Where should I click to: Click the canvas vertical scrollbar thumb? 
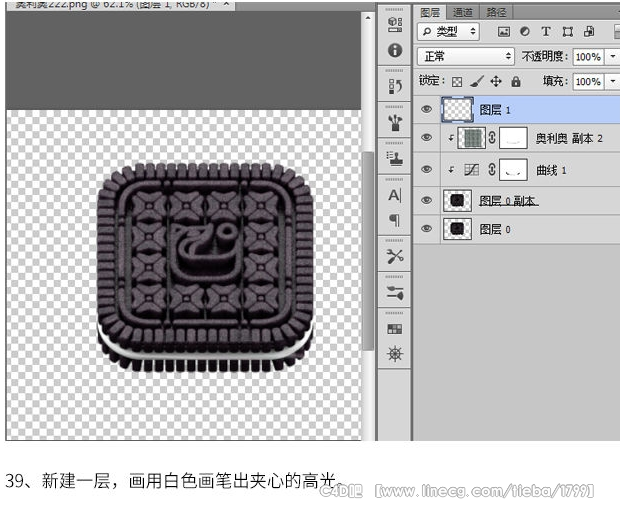(368, 251)
